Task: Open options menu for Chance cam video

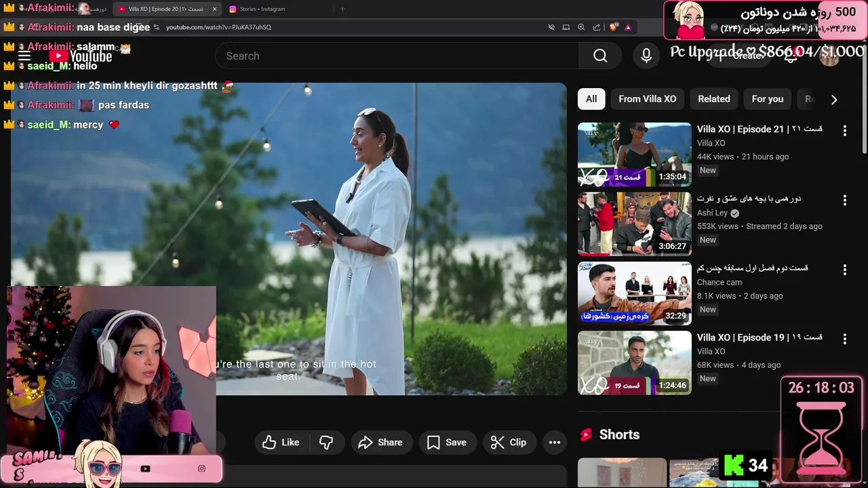Action: (845, 270)
